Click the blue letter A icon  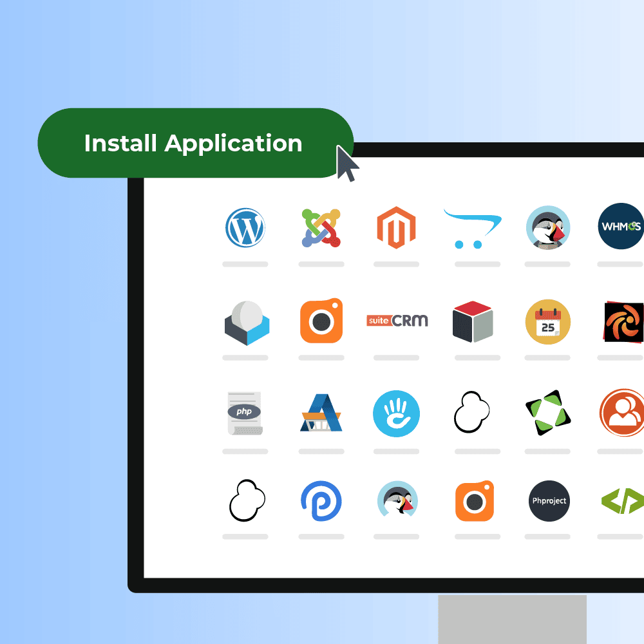point(321,413)
